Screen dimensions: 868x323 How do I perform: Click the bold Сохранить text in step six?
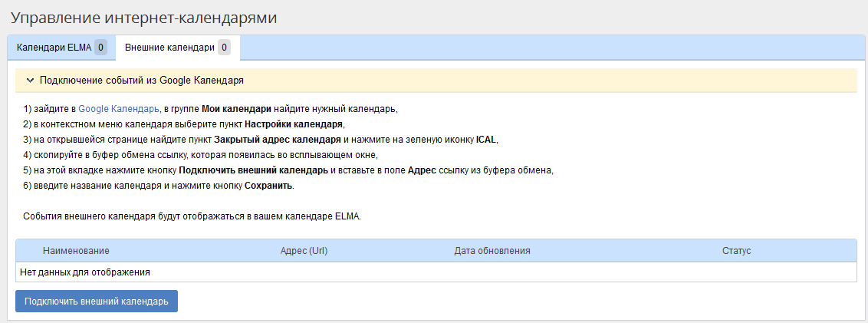pos(268,186)
